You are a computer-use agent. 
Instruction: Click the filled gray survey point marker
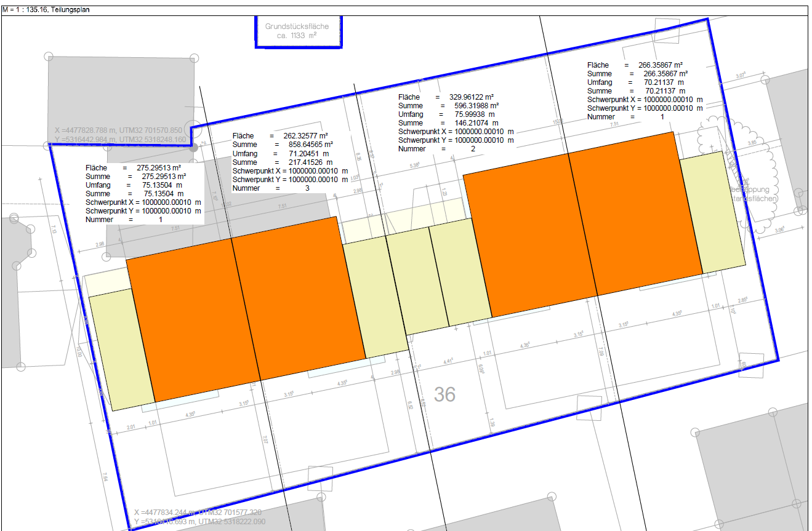point(194,148)
